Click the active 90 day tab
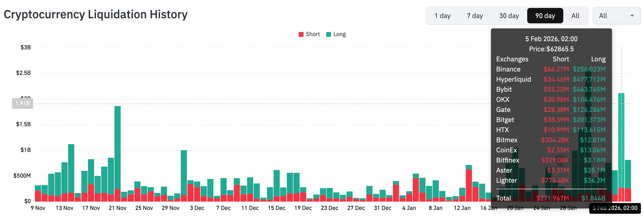 (x=545, y=16)
